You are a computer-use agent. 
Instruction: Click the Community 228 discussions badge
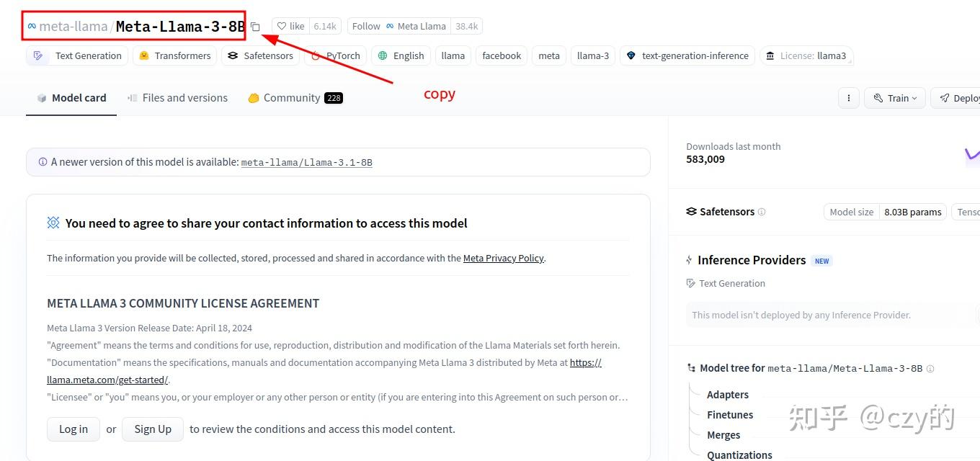pyautogui.click(x=334, y=98)
